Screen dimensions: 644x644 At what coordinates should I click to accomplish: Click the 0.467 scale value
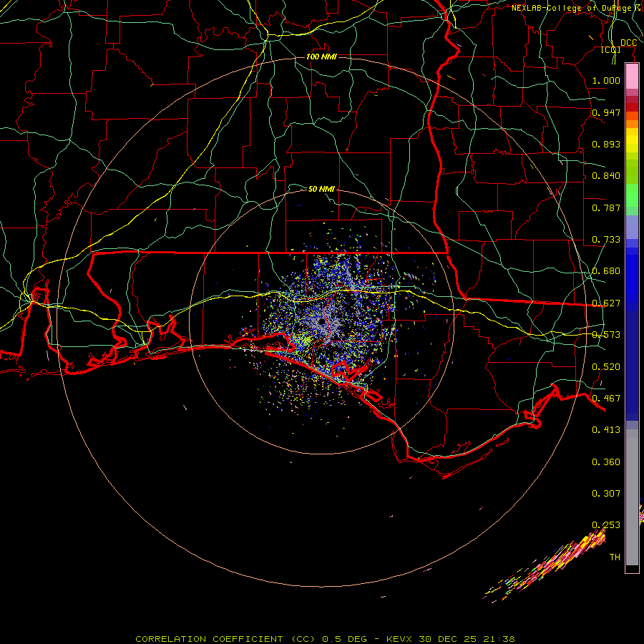606,399
